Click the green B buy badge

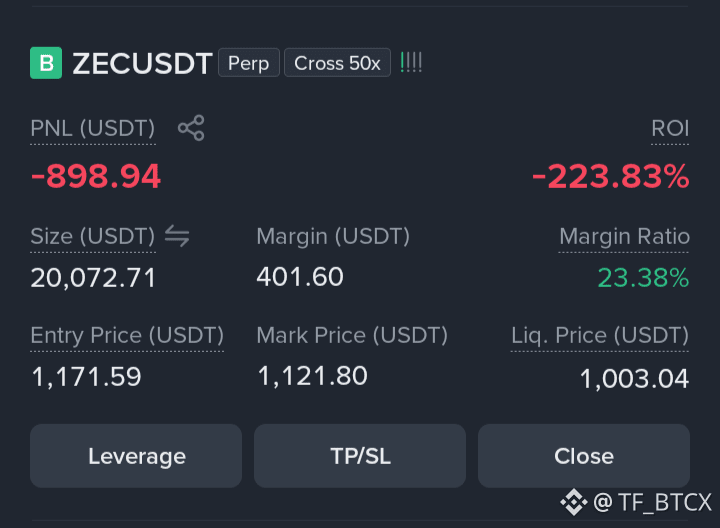[46, 63]
